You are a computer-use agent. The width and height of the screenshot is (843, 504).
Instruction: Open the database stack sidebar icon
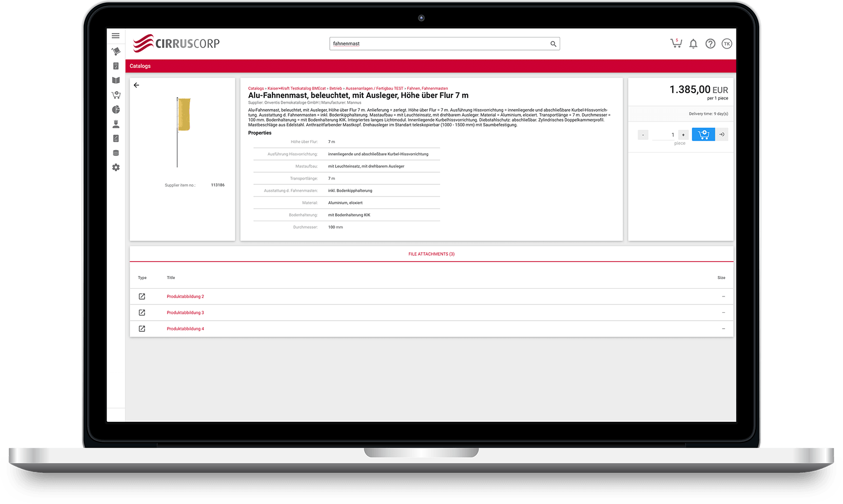tap(116, 153)
